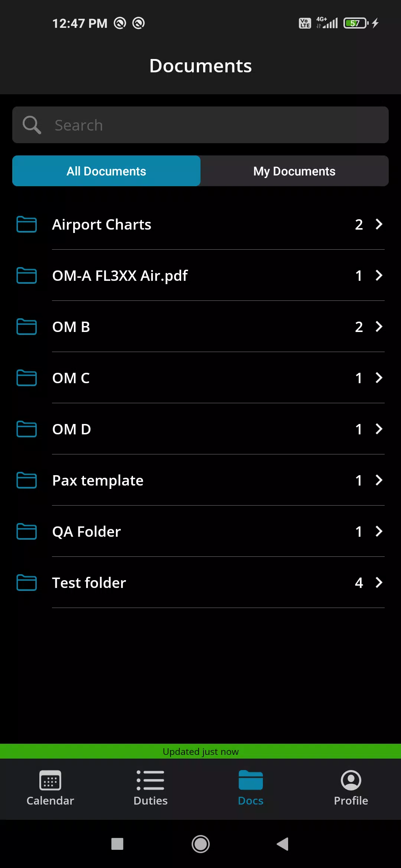
Task: Expand OM B folder chevron
Action: (x=379, y=326)
